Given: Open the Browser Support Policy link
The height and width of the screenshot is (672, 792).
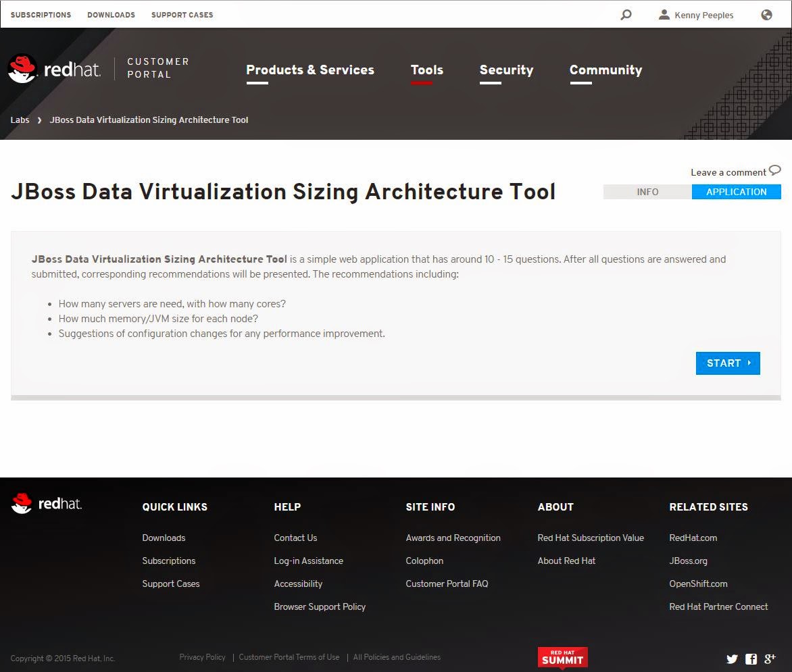Looking at the screenshot, I should [x=320, y=606].
